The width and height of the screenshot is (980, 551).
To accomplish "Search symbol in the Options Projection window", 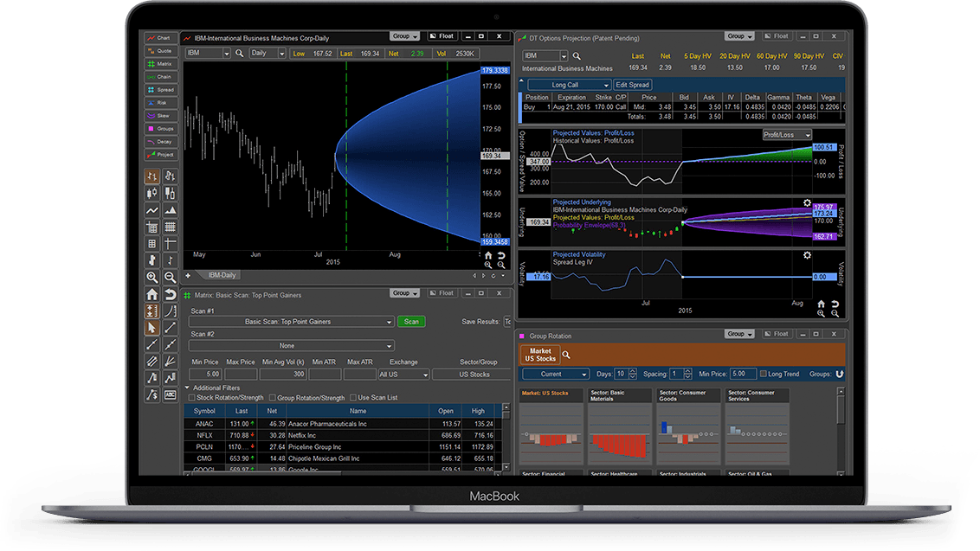I will pos(577,56).
